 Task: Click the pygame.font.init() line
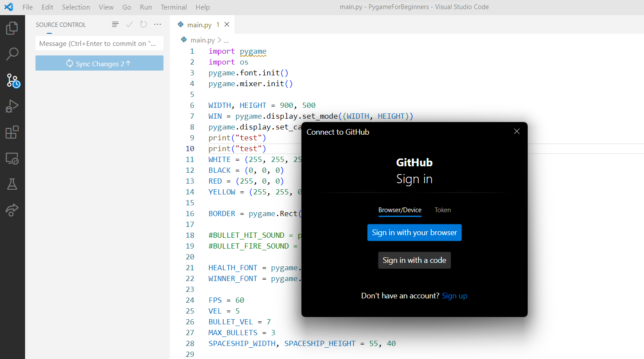pyautogui.click(x=248, y=73)
